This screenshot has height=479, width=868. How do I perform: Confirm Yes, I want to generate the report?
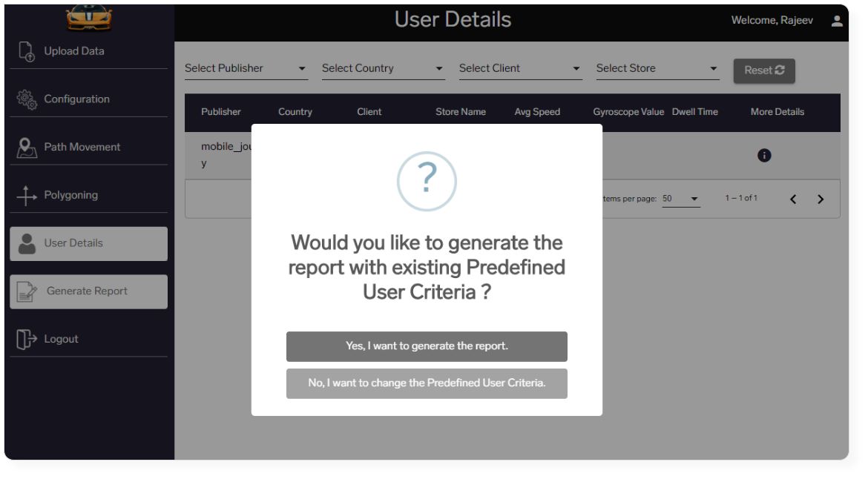click(x=427, y=346)
